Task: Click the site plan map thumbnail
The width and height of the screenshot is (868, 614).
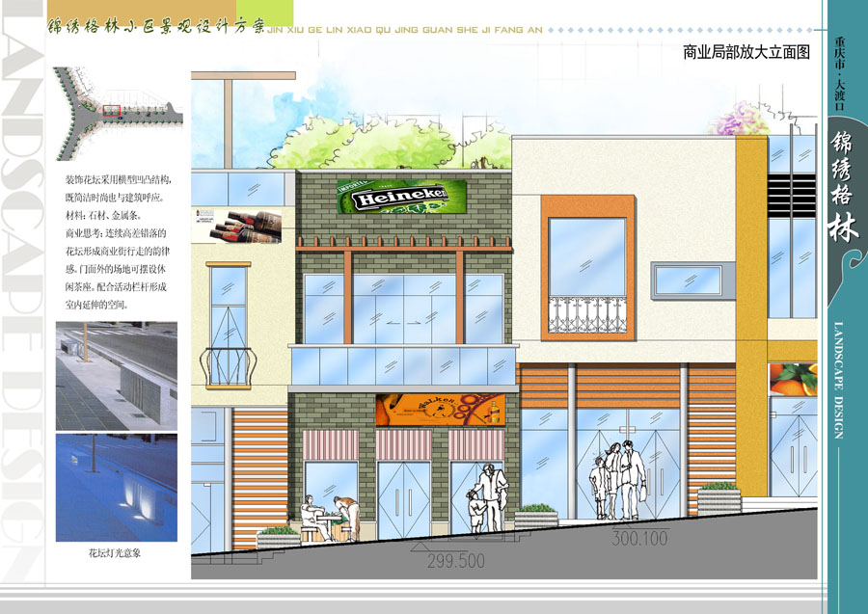Action: pyautogui.click(x=118, y=113)
